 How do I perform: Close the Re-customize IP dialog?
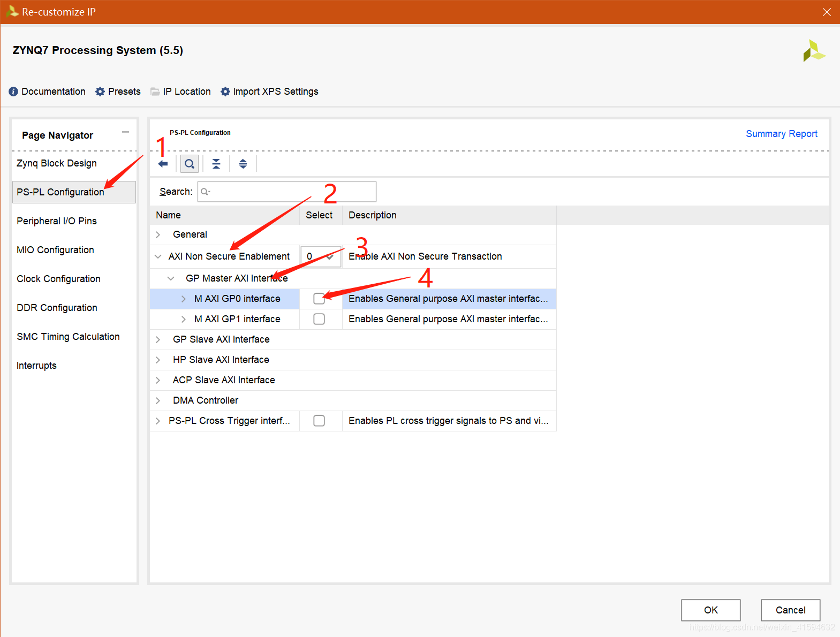827,12
